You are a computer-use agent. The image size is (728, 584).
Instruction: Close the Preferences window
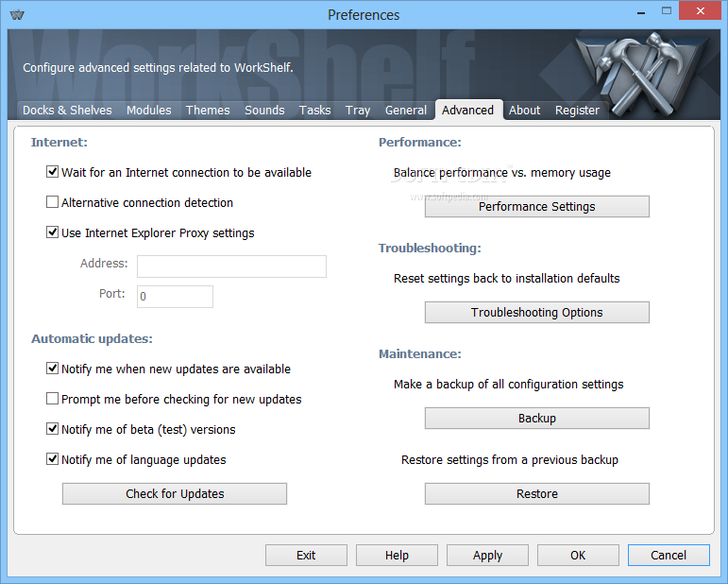(x=700, y=10)
